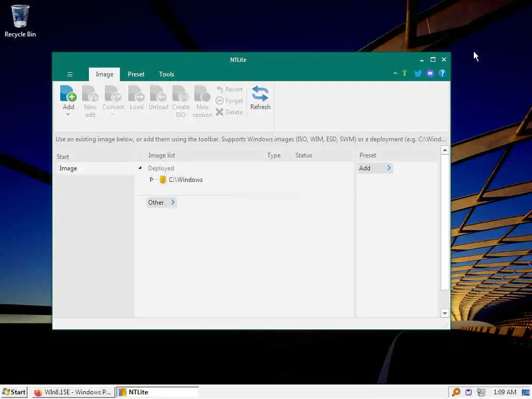Minimize the NTLite window
532x399 pixels.
point(422,60)
